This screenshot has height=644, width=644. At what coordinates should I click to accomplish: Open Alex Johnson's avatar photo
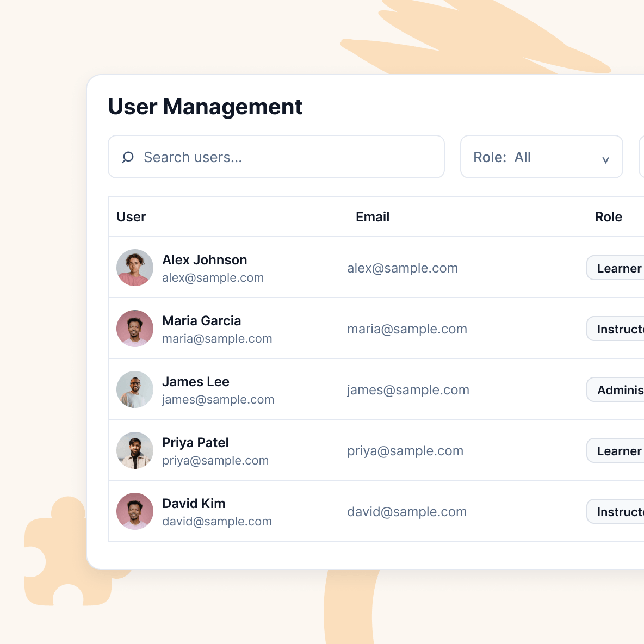(x=135, y=268)
